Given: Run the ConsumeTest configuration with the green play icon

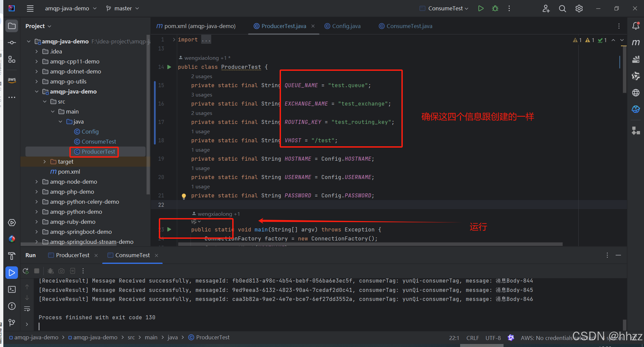Looking at the screenshot, I should click(x=480, y=8).
